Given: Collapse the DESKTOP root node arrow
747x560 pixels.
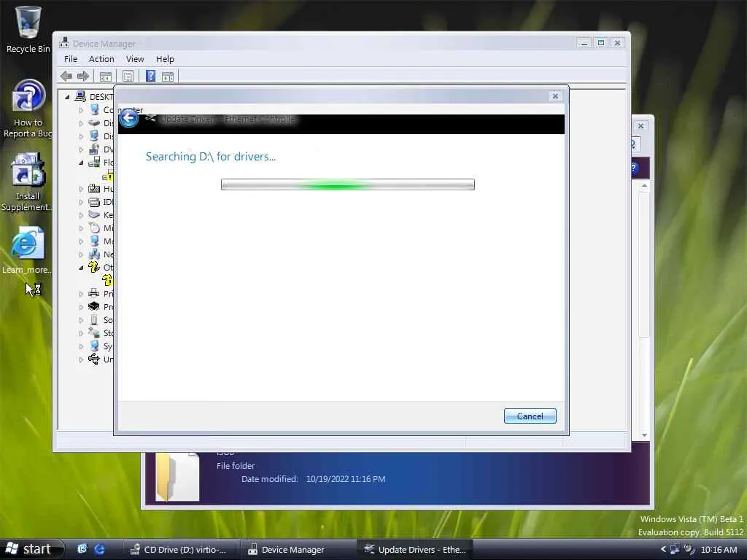Looking at the screenshot, I should pyautogui.click(x=67, y=97).
